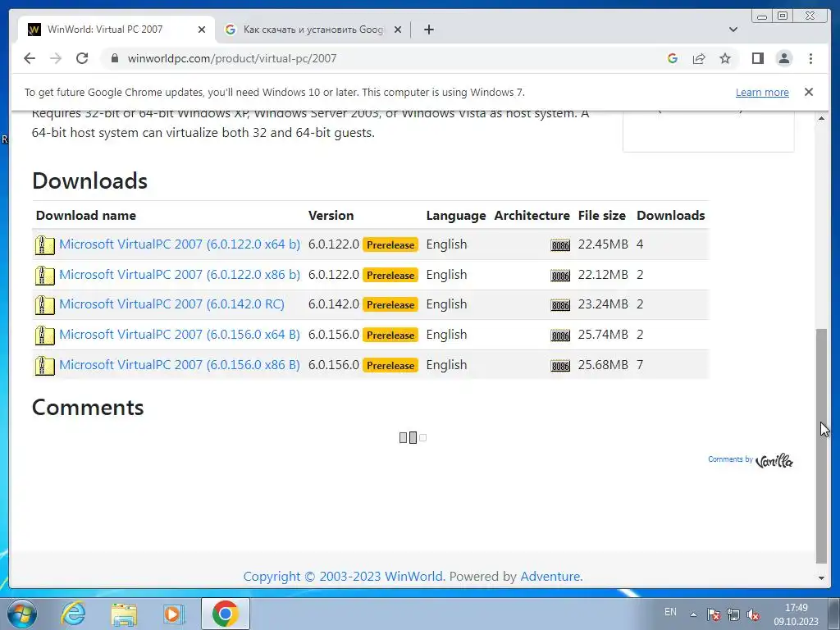Screen dimensions: 840x630
Task: Click Prerelease badge in 25.68MB row
Action: (x=390, y=365)
